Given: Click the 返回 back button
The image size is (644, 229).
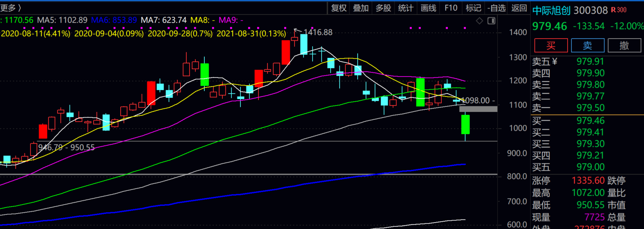Looking at the screenshot, I should pos(519,8).
